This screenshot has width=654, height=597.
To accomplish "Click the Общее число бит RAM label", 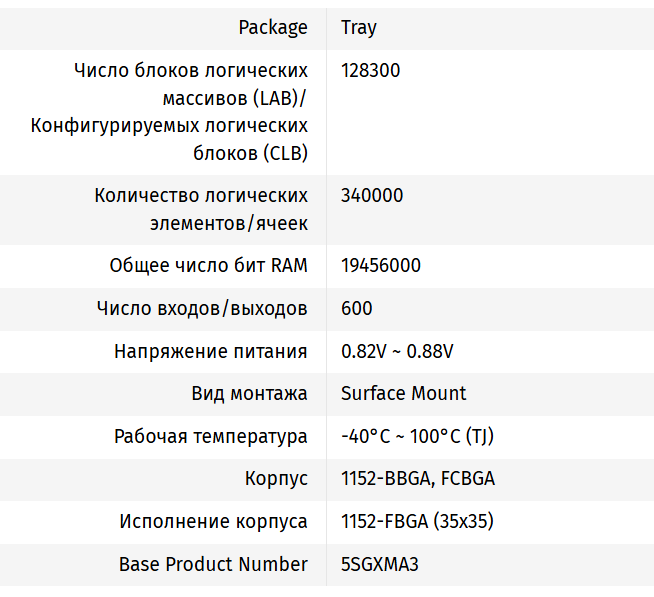I will [208, 266].
